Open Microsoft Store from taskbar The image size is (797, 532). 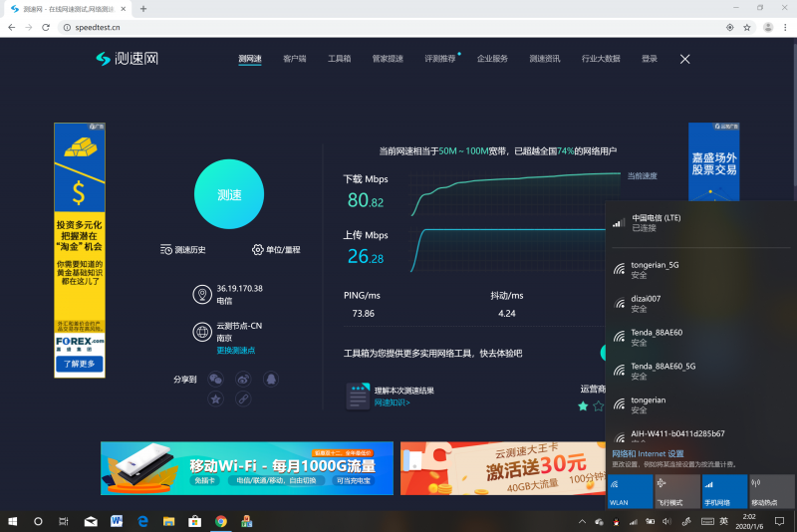coord(194,521)
